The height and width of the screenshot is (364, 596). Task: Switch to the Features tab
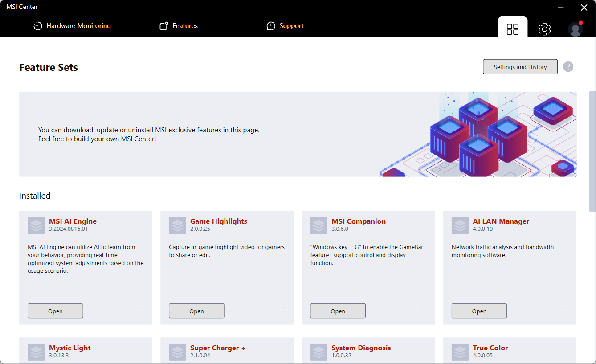click(x=179, y=26)
